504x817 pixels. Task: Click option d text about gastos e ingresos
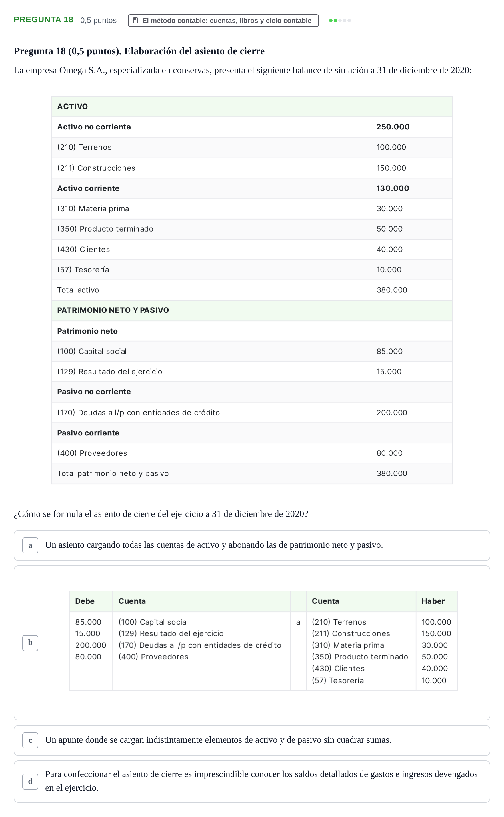coord(261,781)
